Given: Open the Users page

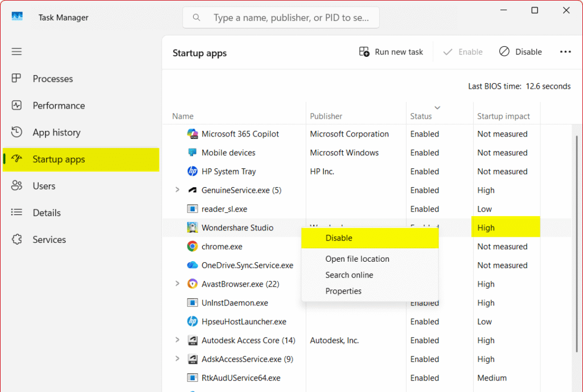Looking at the screenshot, I should [x=81, y=185].
